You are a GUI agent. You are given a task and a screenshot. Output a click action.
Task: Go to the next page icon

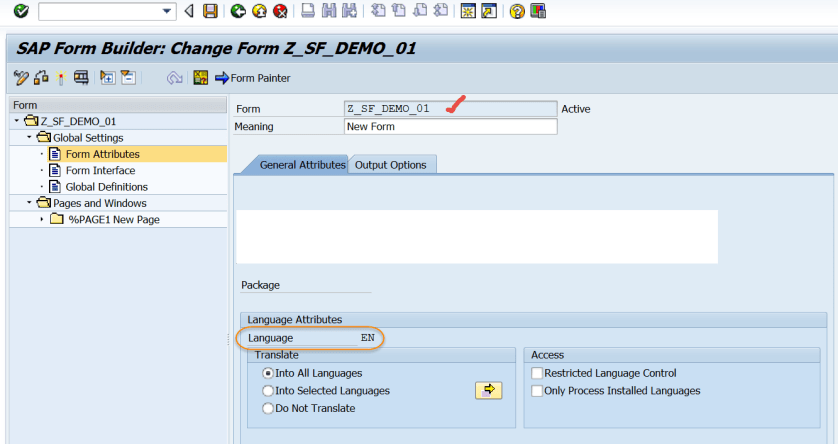[x=420, y=11]
